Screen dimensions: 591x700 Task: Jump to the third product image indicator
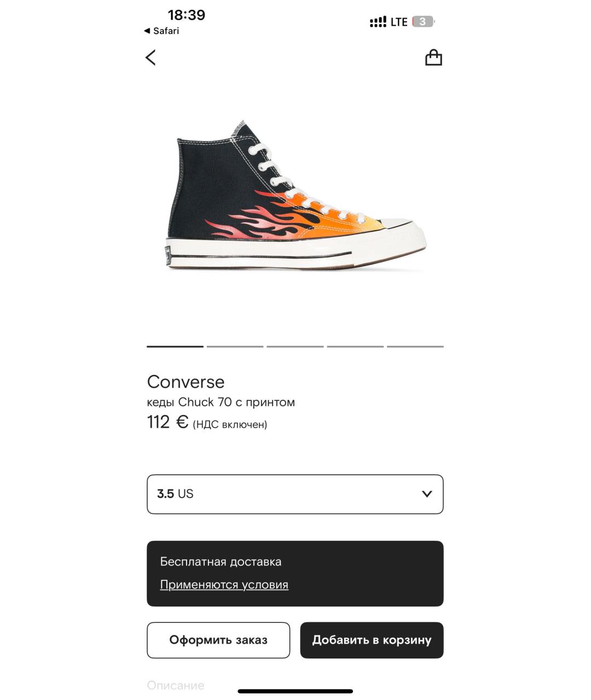click(x=295, y=346)
